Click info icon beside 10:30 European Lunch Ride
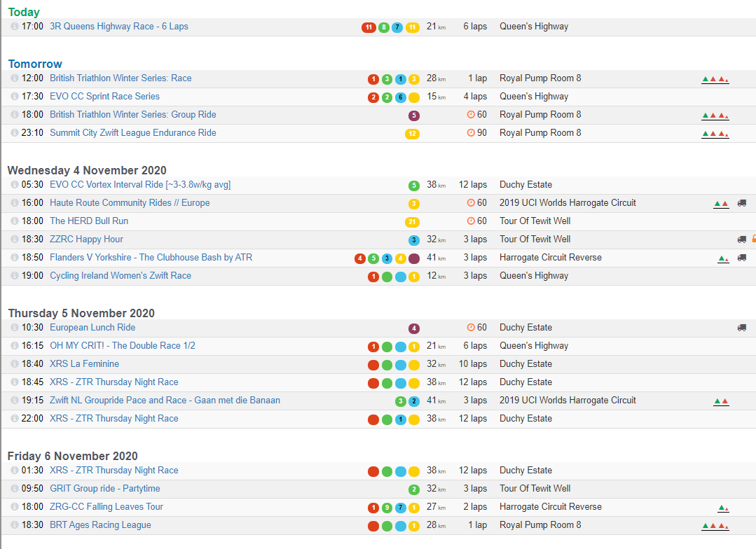Image resolution: width=756 pixels, height=549 pixels. (15, 327)
